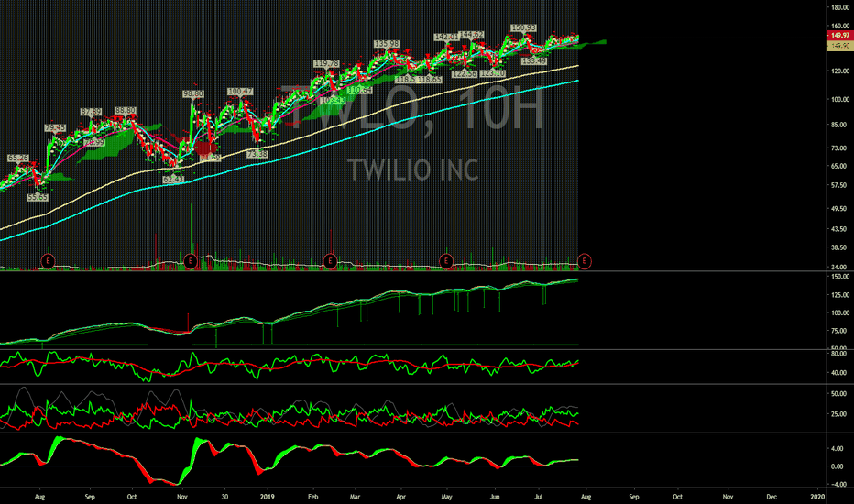The image size is (854, 504).
Task: Click the 2019 label on time axis
Action: tap(267, 497)
